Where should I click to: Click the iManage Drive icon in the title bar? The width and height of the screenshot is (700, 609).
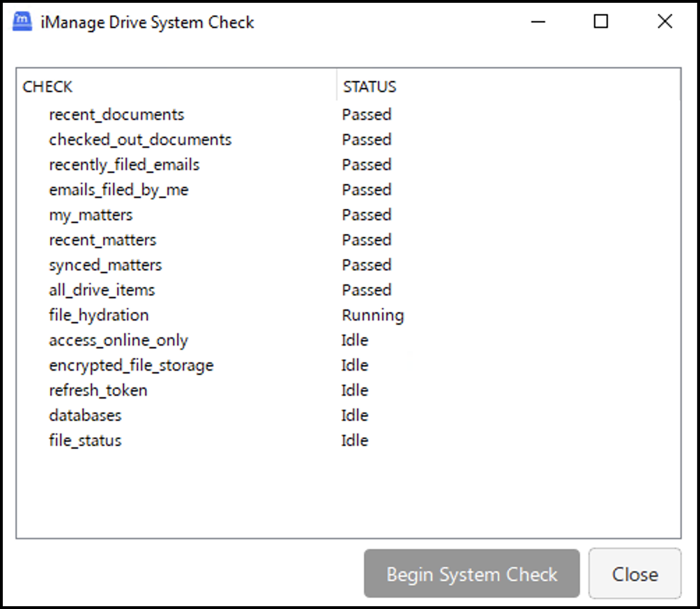[x=20, y=22]
